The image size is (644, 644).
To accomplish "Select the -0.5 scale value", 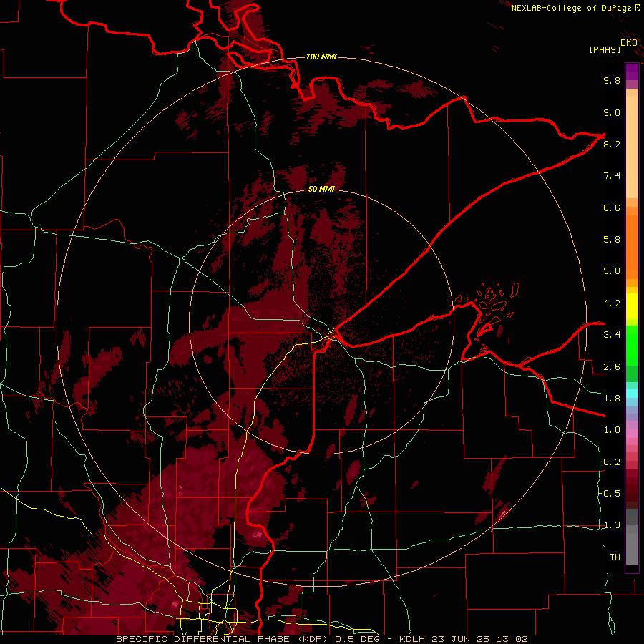I will 610,494.
